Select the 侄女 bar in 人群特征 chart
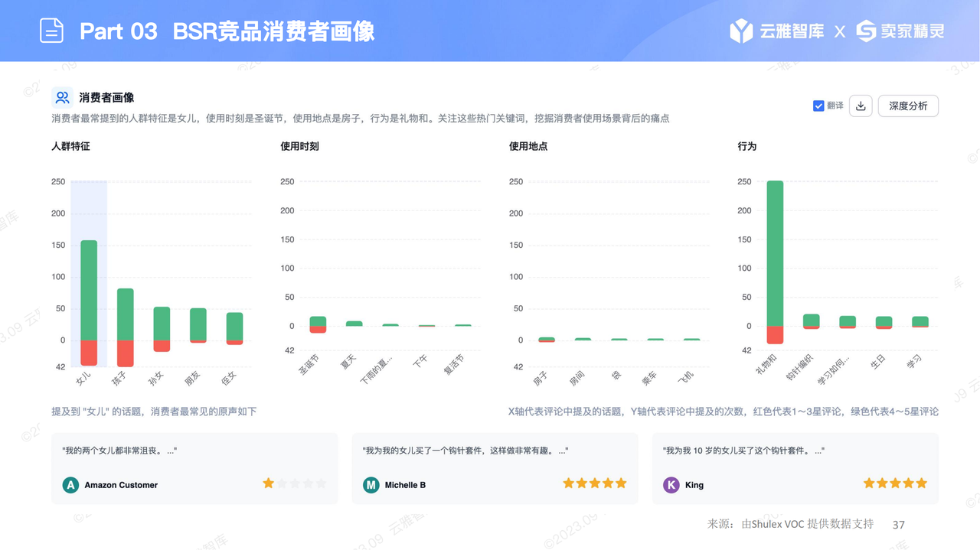The width and height of the screenshot is (980, 550). (x=234, y=328)
